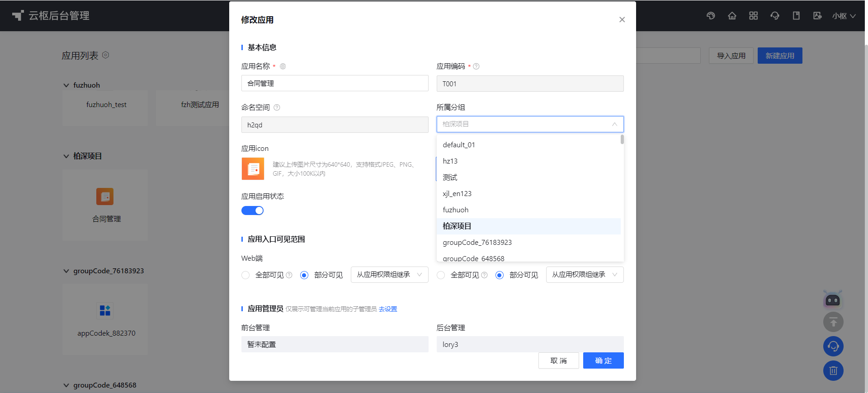Click the help icon beside 命名空间
868x393 pixels.
(x=277, y=108)
